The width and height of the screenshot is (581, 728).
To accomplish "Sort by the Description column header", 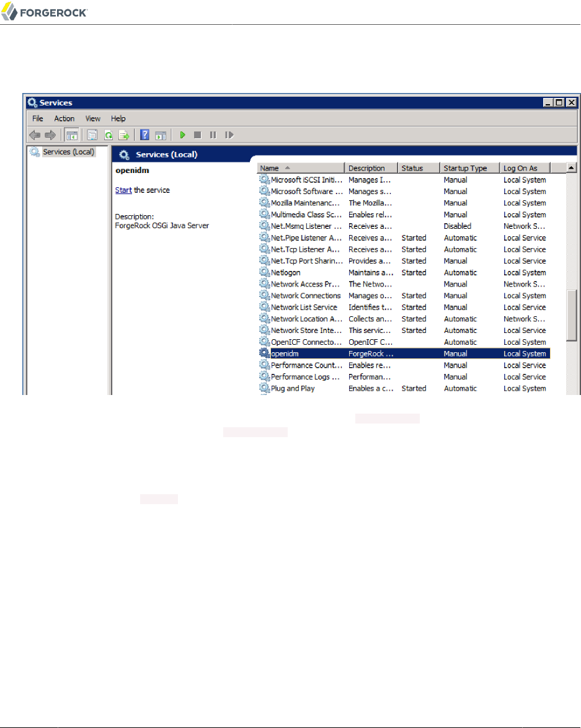I will (371, 168).
